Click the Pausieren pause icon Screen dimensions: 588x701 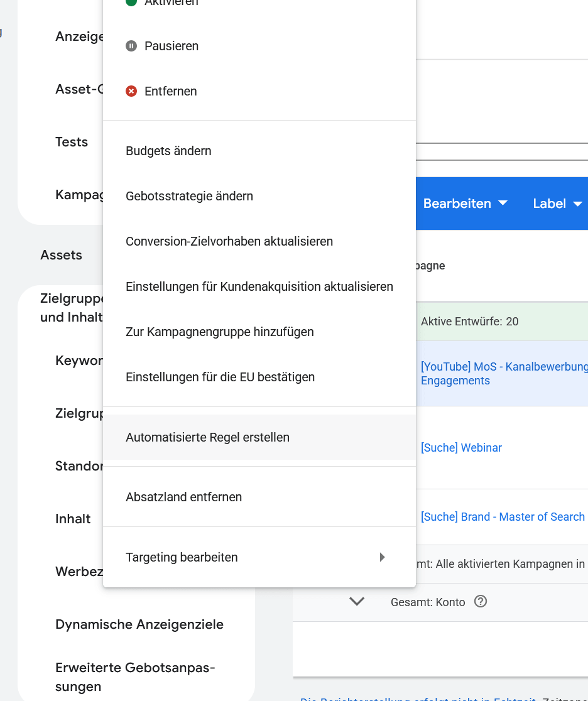click(x=131, y=46)
